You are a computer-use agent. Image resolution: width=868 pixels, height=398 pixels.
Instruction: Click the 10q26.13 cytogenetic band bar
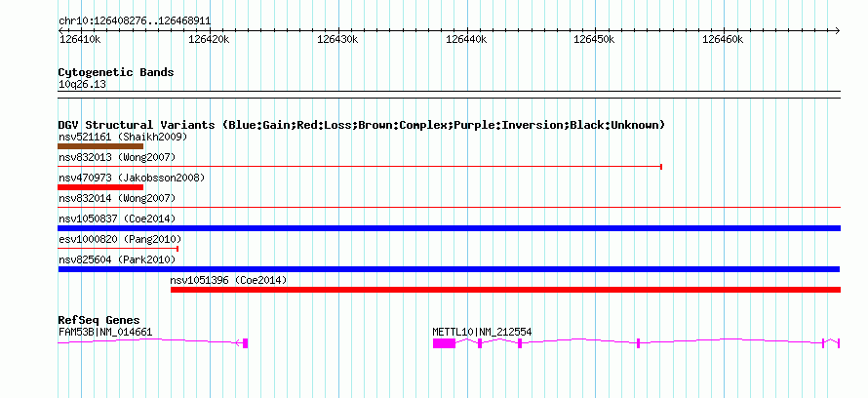tap(449, 95)
